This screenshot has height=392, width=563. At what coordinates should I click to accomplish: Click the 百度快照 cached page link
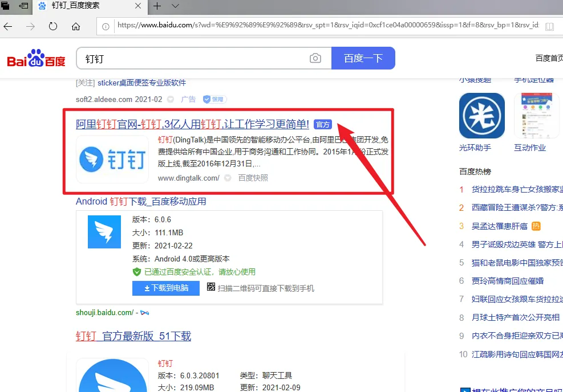click(253, 178)
